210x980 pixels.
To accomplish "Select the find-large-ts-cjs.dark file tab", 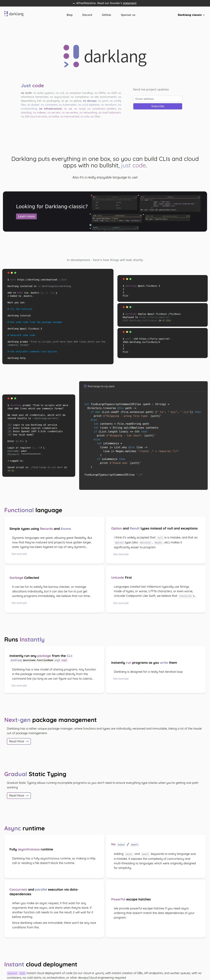I will click(x=99, y=386).
